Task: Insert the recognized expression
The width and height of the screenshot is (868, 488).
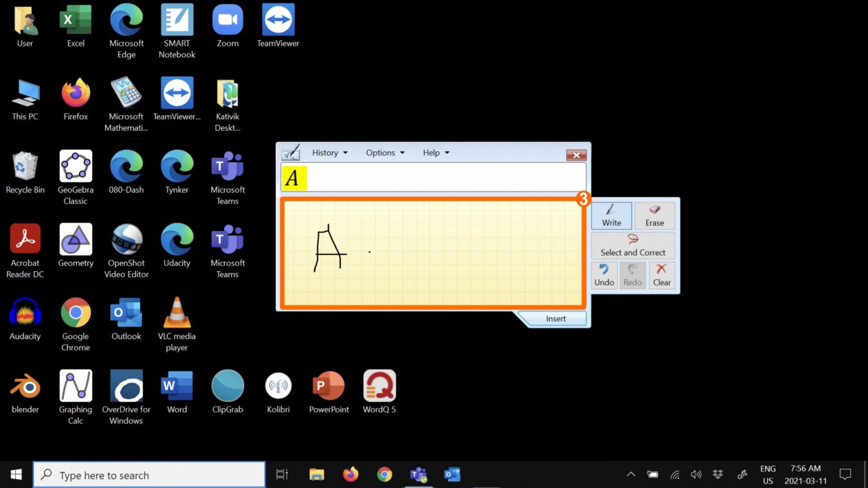Action: tap(555, 319)
